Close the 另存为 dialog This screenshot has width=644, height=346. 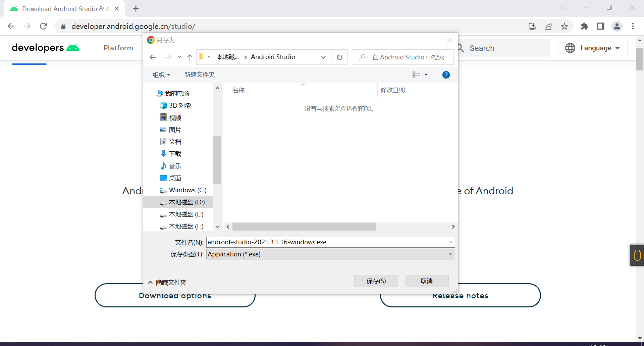tap(449, 40)
